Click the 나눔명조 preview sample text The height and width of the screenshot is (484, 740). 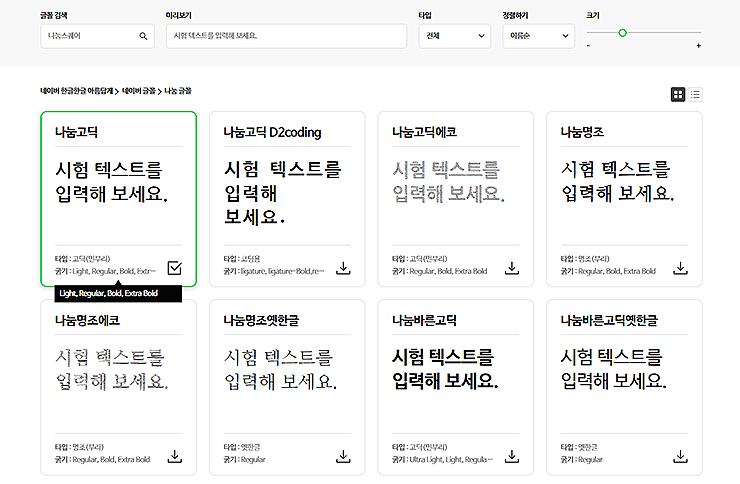coord(617,182)
